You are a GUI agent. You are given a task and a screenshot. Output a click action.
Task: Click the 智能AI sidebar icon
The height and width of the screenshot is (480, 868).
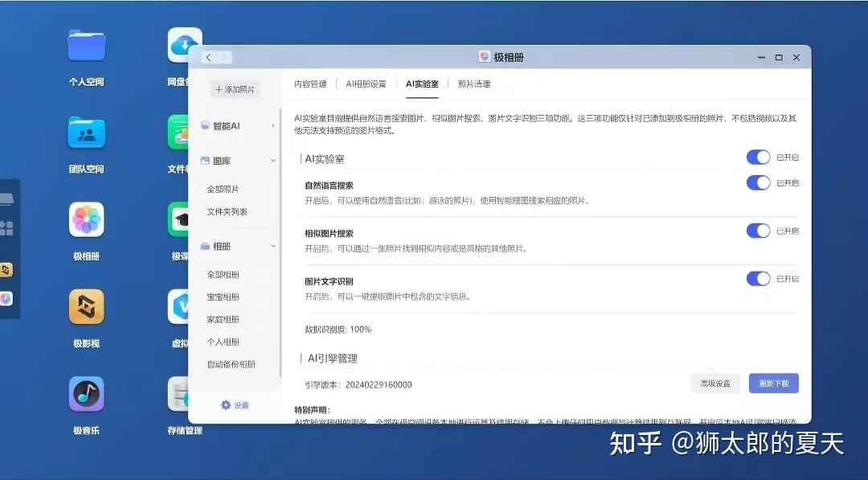pos(205,125)
